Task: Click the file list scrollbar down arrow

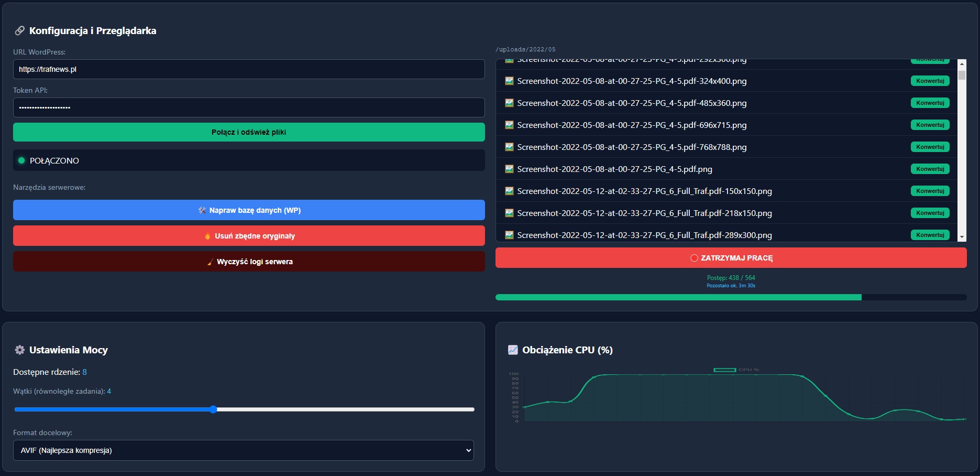Action: [962, 237]
